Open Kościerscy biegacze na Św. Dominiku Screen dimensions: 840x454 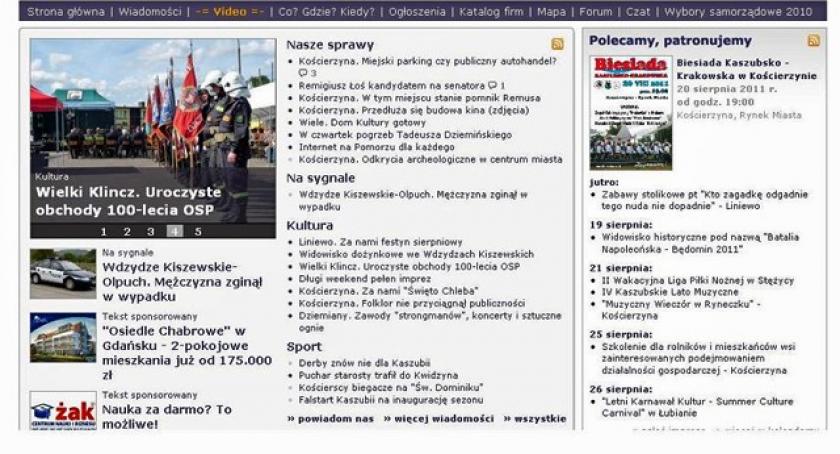tap(391, 388)
